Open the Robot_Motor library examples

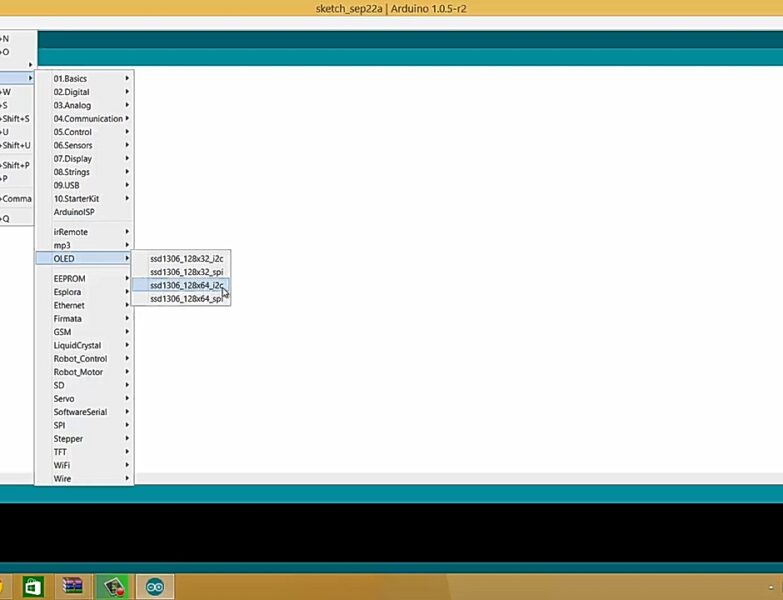tap(84, 372)
